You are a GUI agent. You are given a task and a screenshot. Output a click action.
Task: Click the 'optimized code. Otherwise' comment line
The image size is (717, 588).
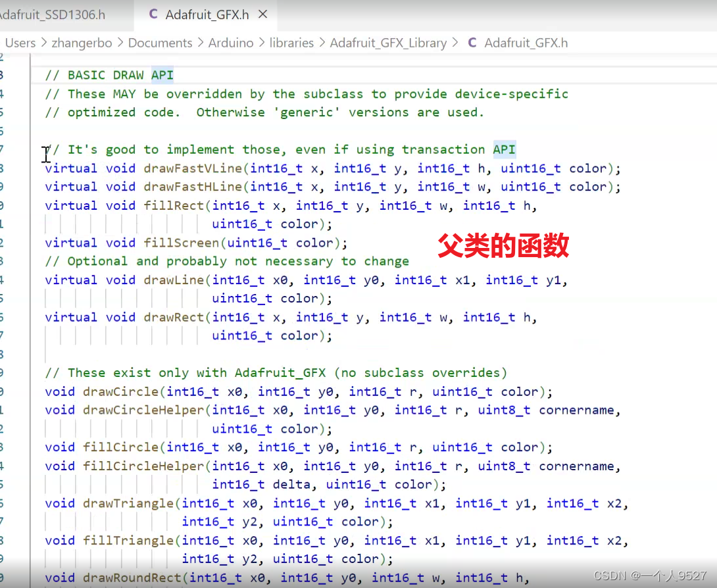click(x=264, y=112)
